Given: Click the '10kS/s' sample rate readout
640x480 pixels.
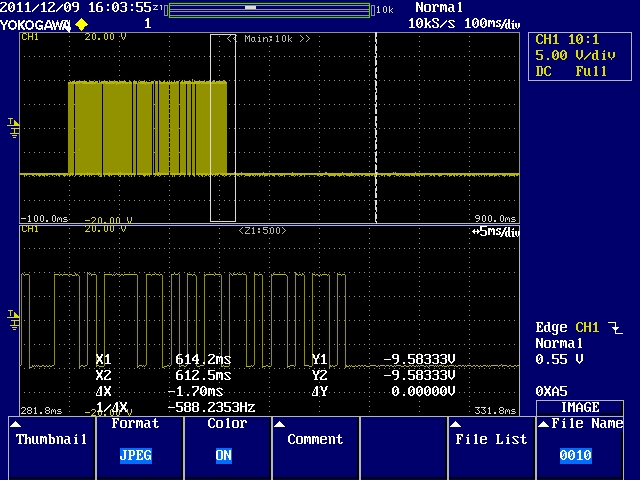Looking at the screenshot, I should click(x=431, y=23).
